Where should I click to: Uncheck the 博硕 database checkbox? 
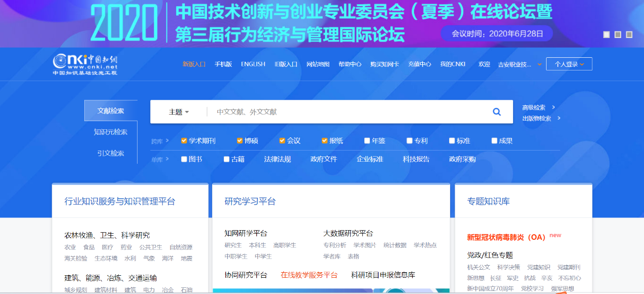point(240,141)
